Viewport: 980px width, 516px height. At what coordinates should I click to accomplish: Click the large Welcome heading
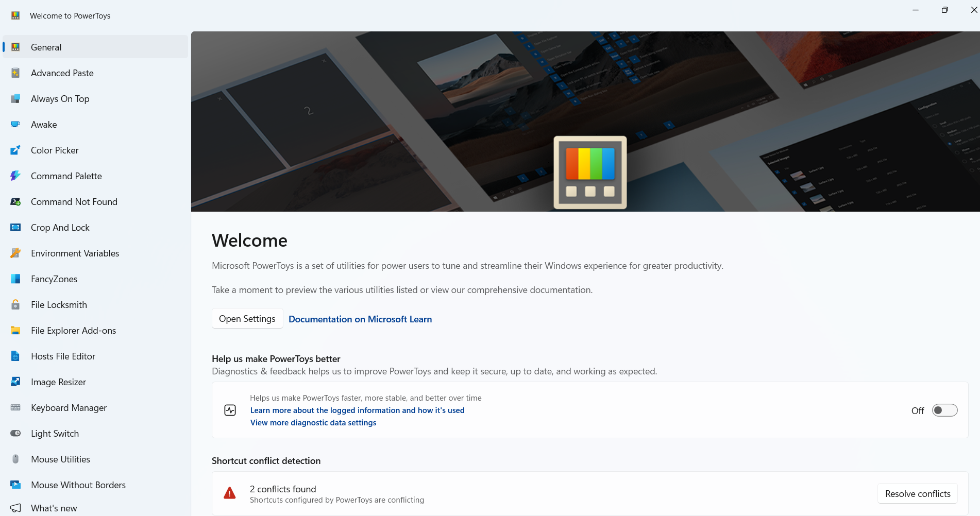click(250, 240)
